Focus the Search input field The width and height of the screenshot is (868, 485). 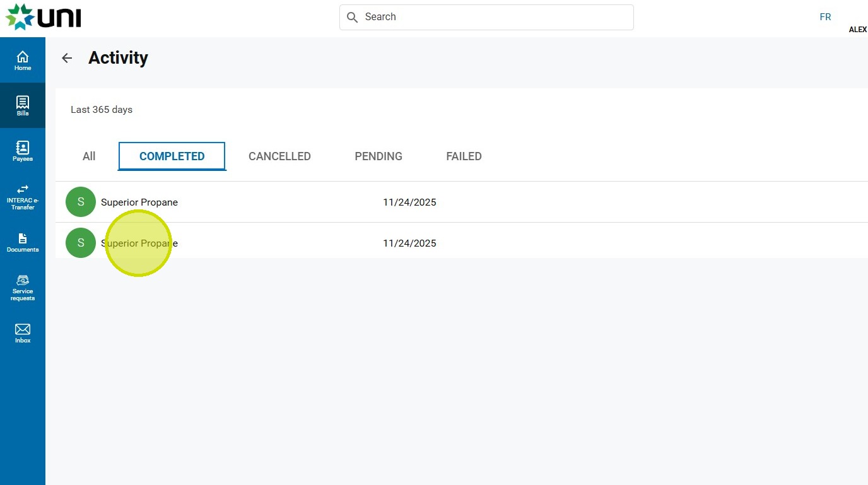coord(486,17)
